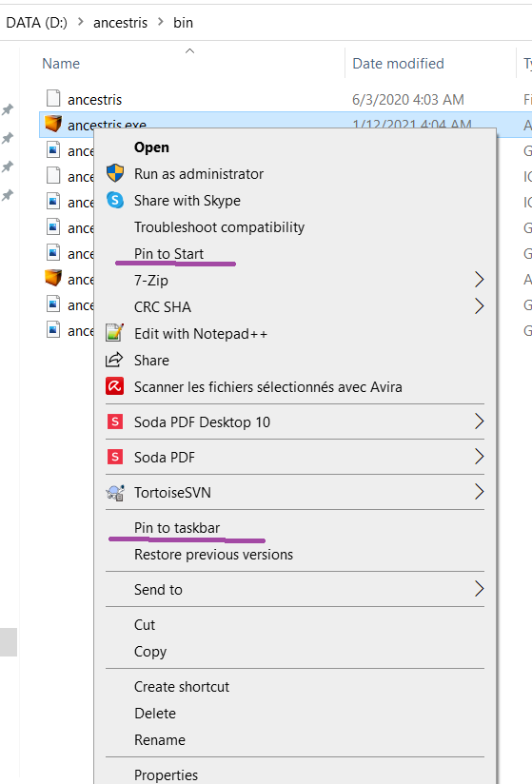
Task: Click the Share arrow icon
Action: pos(114,360)
